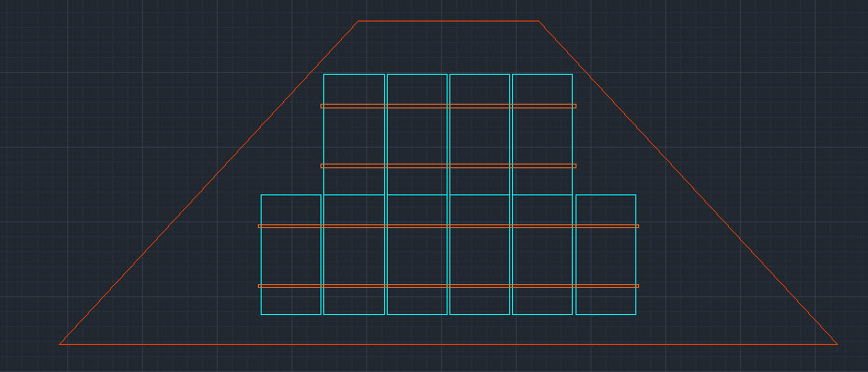The image size is (868, 372).
Task: Click top edge of second upper-row cyan panel
Action: click(x=417, y=74)
